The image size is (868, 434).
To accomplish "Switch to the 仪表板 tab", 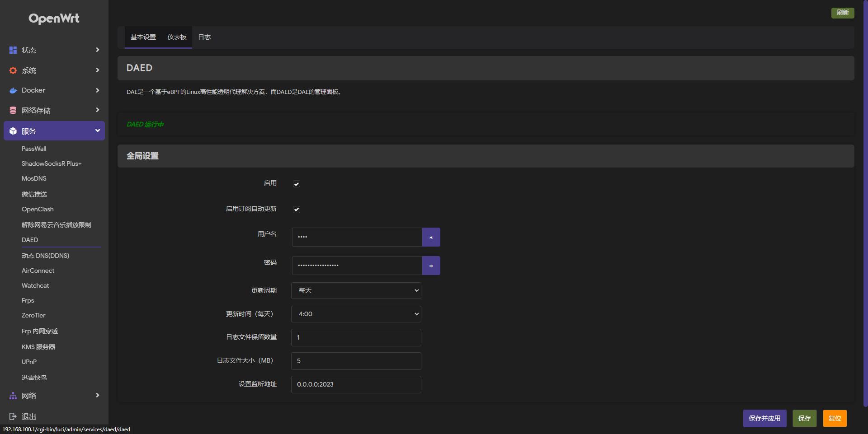I will (x=177, y=37).
